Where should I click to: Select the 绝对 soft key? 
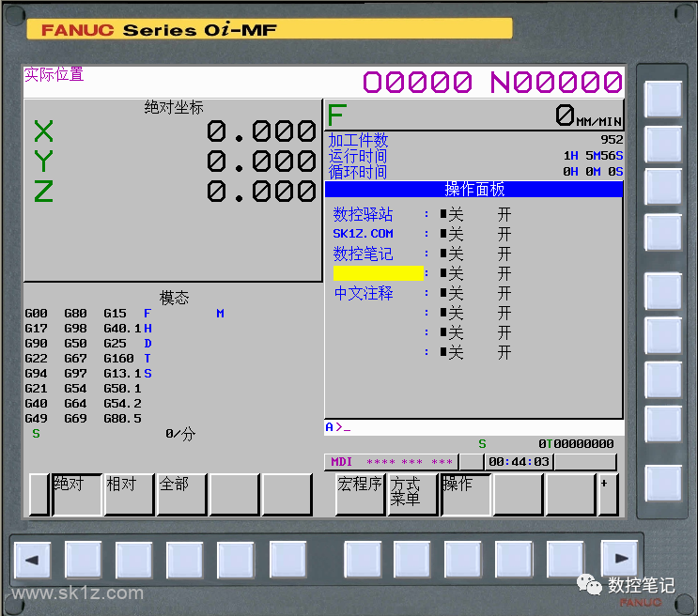[77, 495]
